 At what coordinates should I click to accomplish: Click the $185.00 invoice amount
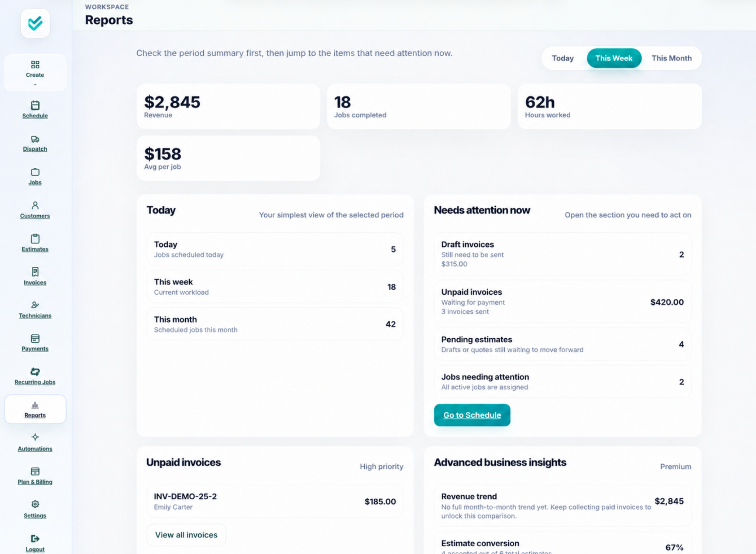[380, 502]
